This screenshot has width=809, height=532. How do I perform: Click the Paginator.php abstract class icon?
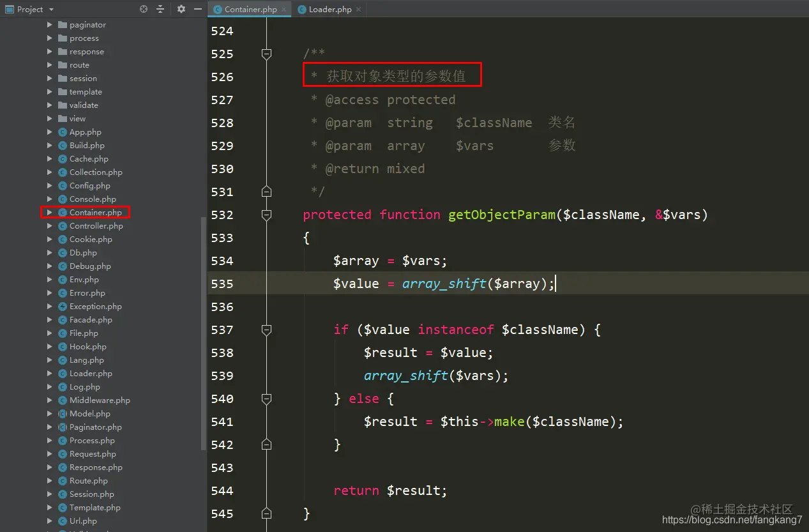click(63, 427)
